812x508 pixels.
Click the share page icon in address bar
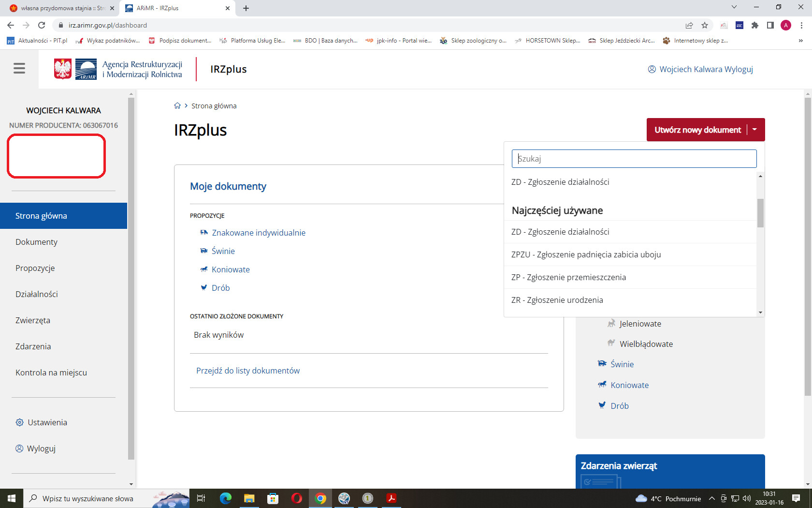(x=689, y=25)
